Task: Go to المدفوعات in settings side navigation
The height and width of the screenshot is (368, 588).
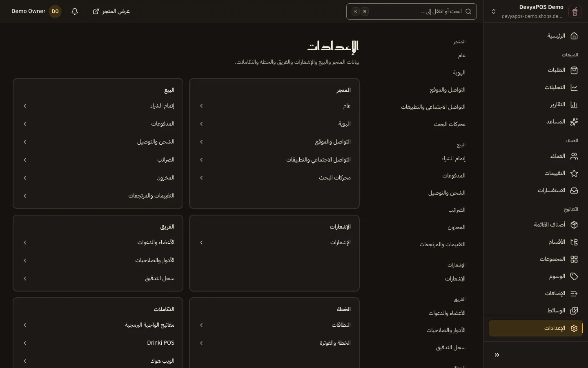Action: tap(454, 176)
